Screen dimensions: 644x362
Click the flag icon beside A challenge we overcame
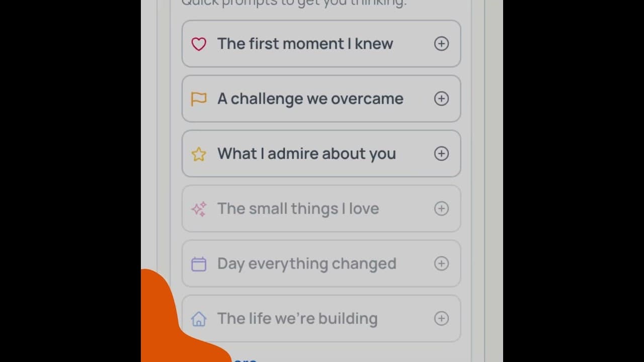pos(199,99)
